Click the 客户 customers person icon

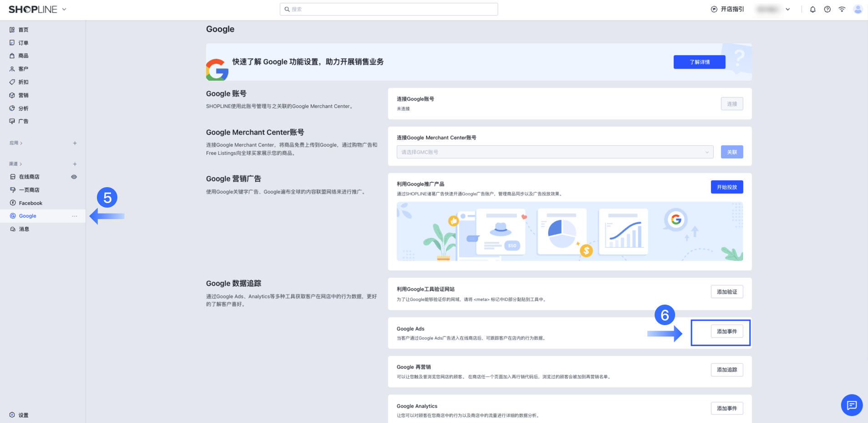pos(12,69)
